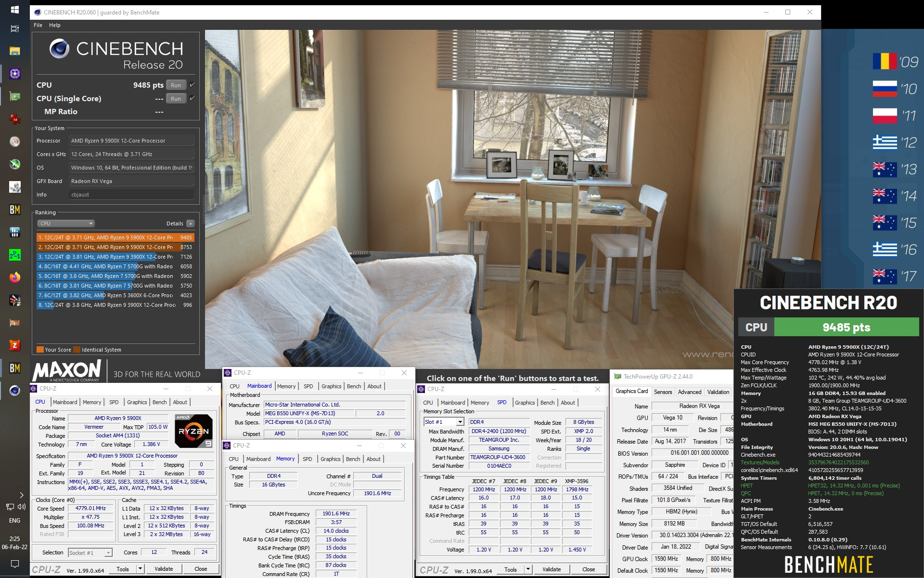Image resolution: width=924 pixels, height=578 pixels.
Task: Click Validate in CPU-Z CPU window
Action: (x=164, y=569)
